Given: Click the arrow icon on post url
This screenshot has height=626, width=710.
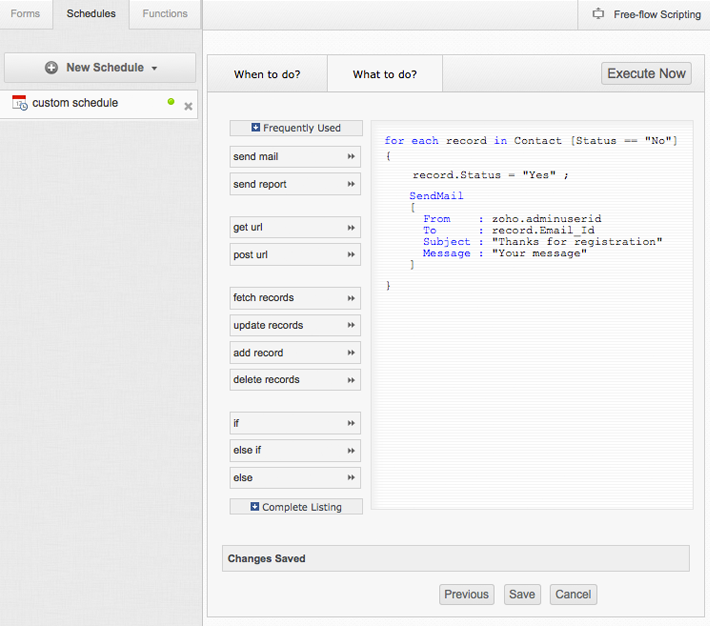Looking at the screenshot, I should coord(351,255).
